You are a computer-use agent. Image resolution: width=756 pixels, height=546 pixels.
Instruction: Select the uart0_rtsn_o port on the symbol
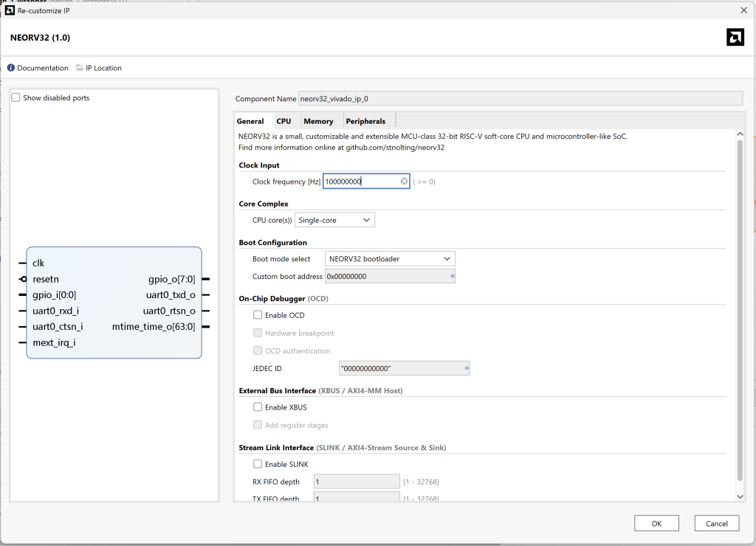click(x=169, y=311)
